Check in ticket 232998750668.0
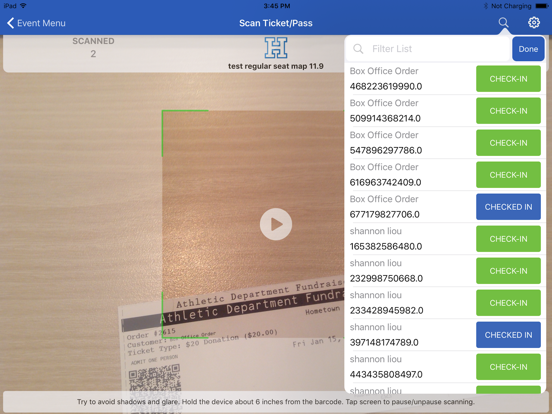The image size is (552, 414). pyautogui.click(x=508, y=271)
